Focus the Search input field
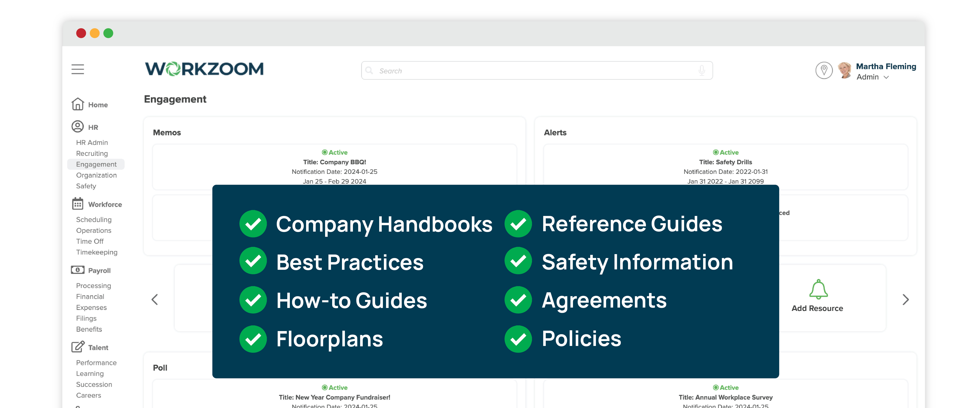This screenshot has height=408, width=980. click(x=537, y=70)
